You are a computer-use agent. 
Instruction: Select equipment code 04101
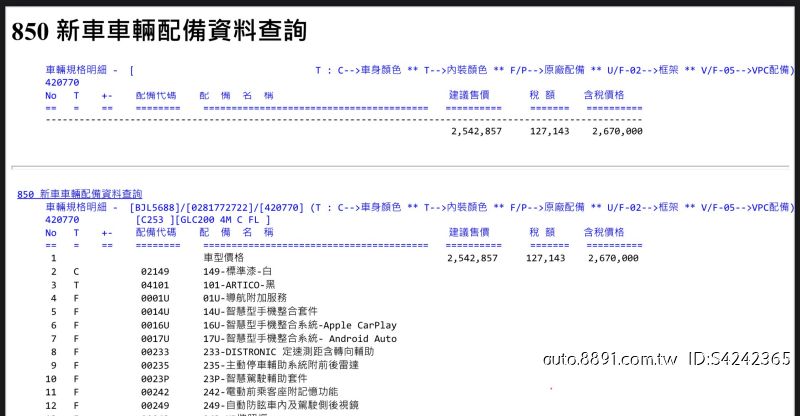[x=155, y=285]
